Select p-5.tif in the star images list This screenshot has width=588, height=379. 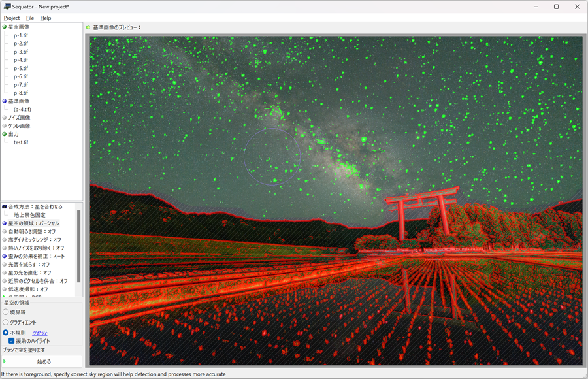[21, 68]
